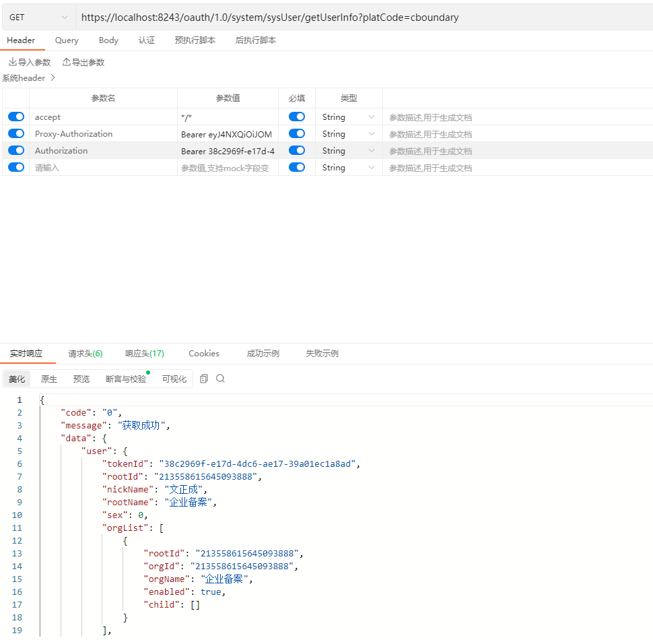The image size is (653, 644).
Task: Open the 请求头(6) tab
Action: [x=85, y=354]
